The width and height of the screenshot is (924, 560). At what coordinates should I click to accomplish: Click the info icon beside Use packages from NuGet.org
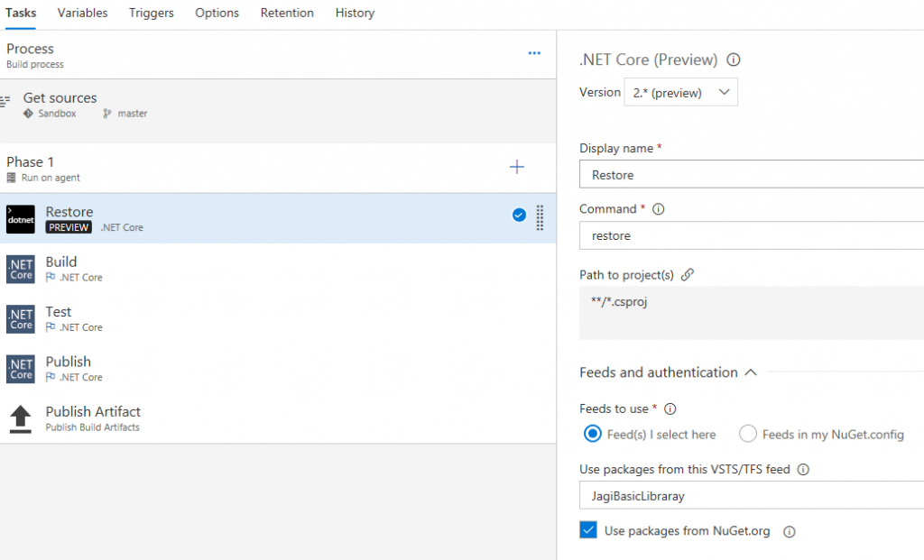click(x=790, y=532)
